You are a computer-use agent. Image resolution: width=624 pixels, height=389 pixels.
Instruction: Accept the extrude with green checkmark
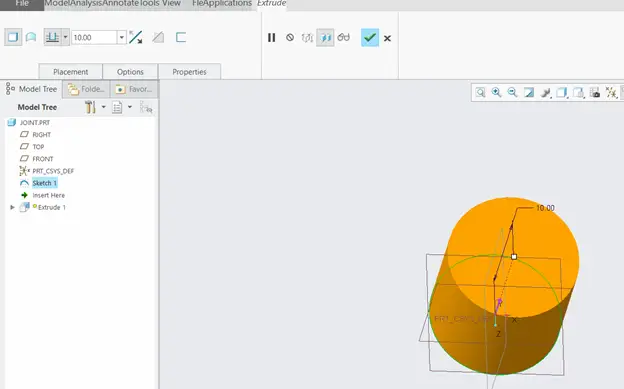370,37
